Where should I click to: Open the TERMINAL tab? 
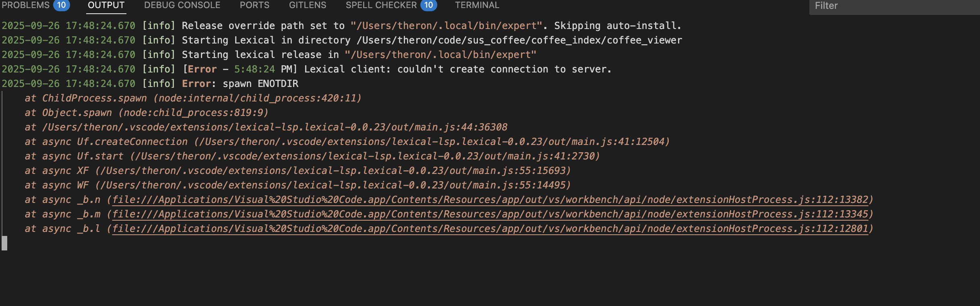(x=477, y=5)
